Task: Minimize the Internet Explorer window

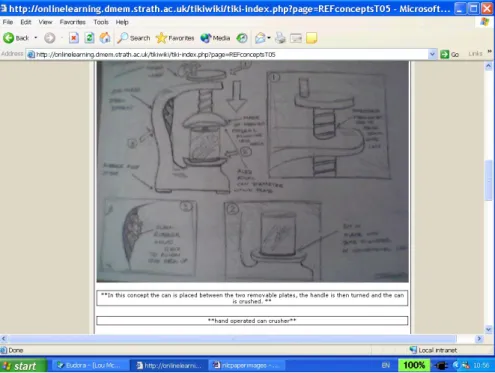Action: click(460, 8)
